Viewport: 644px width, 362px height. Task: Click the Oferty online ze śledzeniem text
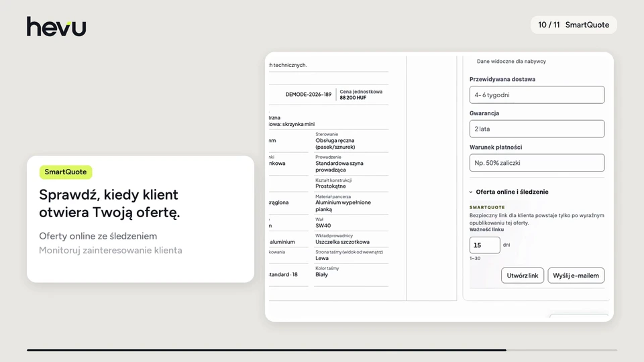98,236
